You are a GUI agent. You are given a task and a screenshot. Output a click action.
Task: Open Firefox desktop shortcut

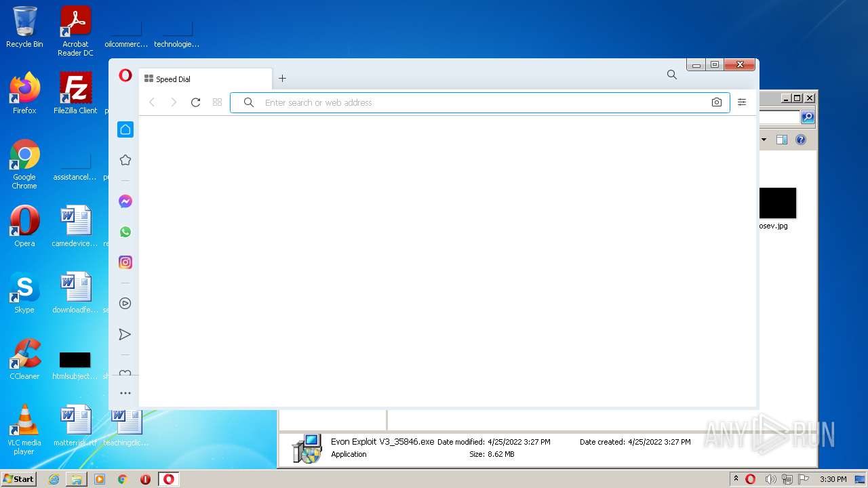pyautogui.click(x=24, y=94)
